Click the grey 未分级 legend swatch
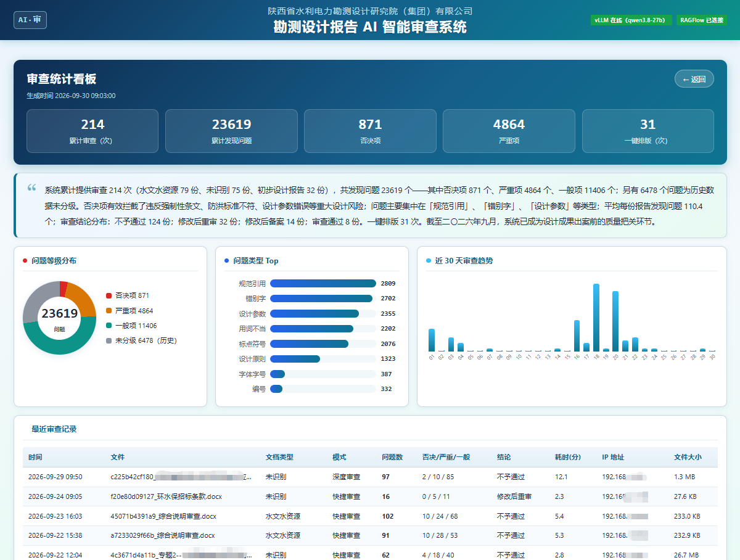740x560 pixels. [109, 340]
